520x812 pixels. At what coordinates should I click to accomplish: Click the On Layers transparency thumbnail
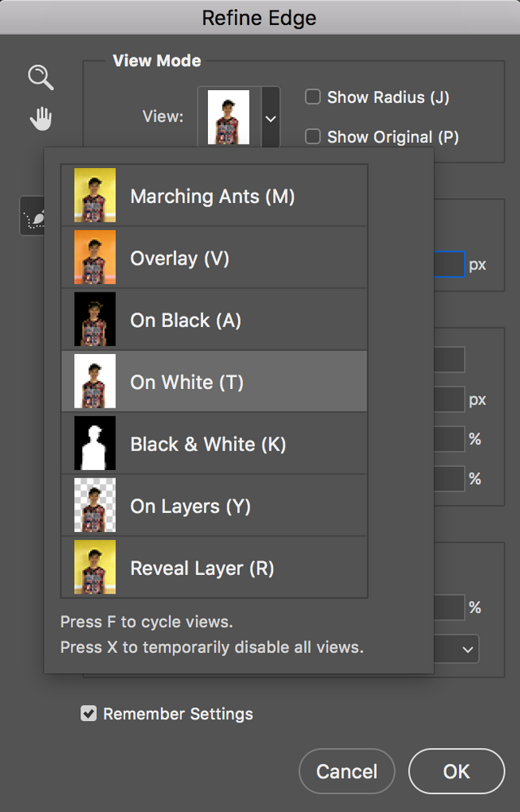pyautogui.click(x=95, y=506)
